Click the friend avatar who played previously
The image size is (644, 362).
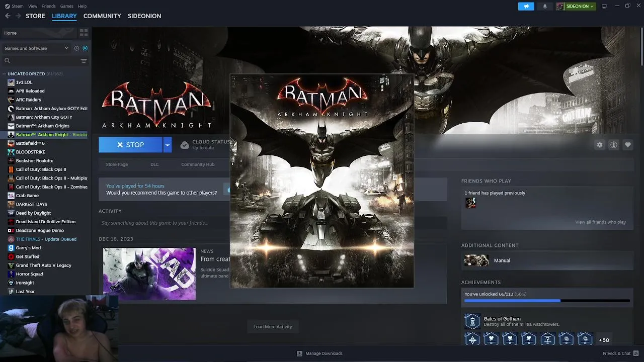click(x=470, y=203)
